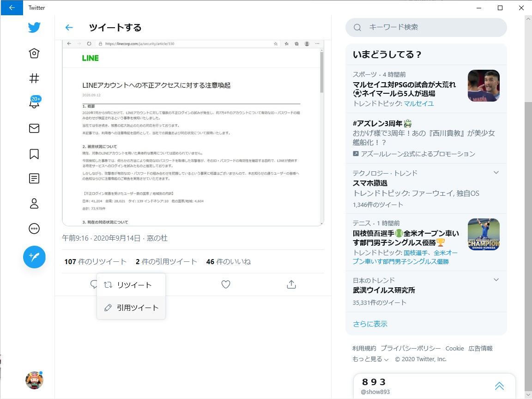Open 国枝慎吾 champion thumbnail
The height and width of the screenshot is (399, 532).
pos(484,235)
